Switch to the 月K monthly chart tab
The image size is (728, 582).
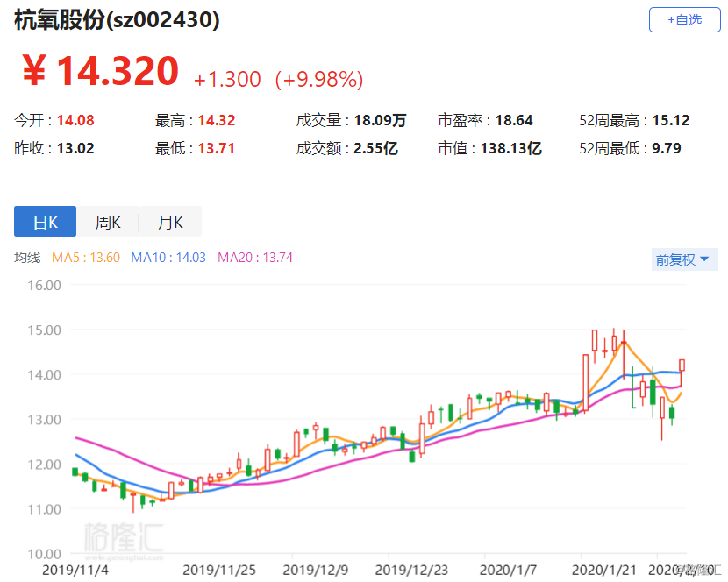click(170, 222)
